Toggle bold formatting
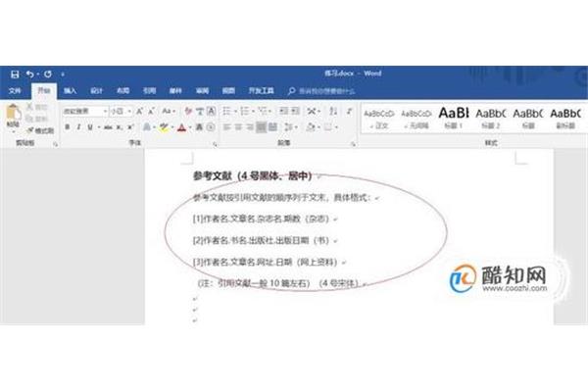Image resolution: width=588 pixels, height=392 pixels. click(67, 127)
